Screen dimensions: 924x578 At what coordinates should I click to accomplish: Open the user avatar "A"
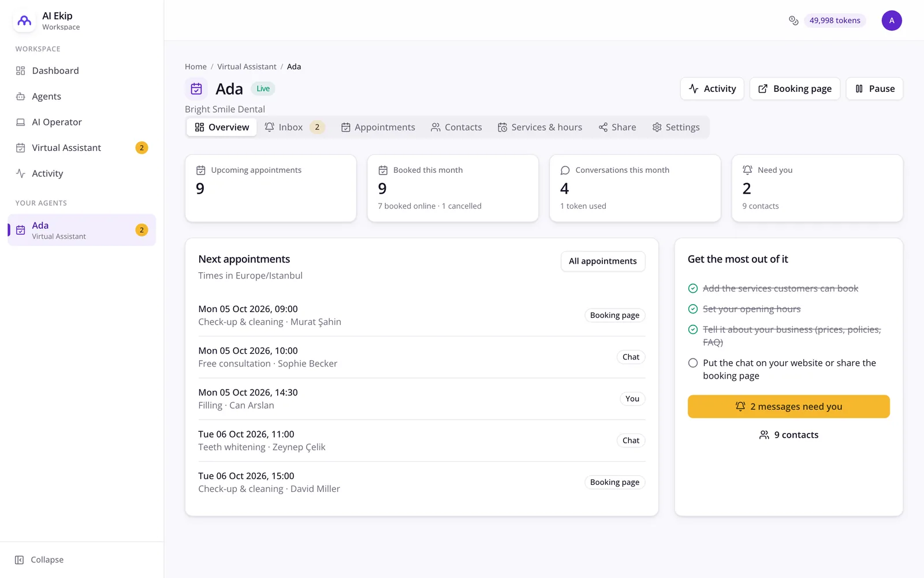pos(892,20)
